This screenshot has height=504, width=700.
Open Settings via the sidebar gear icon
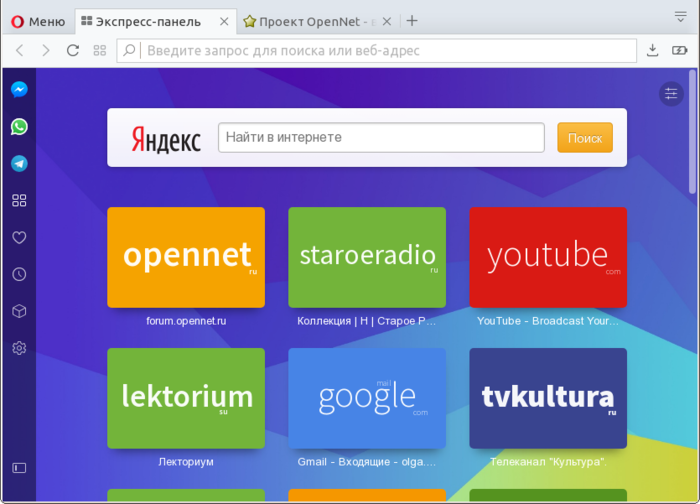coord(19,348)
